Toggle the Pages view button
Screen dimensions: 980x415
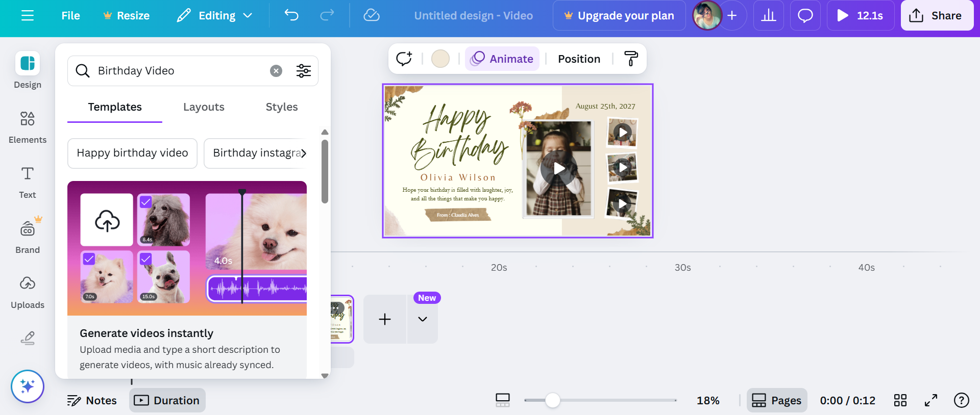coord(777,401)
